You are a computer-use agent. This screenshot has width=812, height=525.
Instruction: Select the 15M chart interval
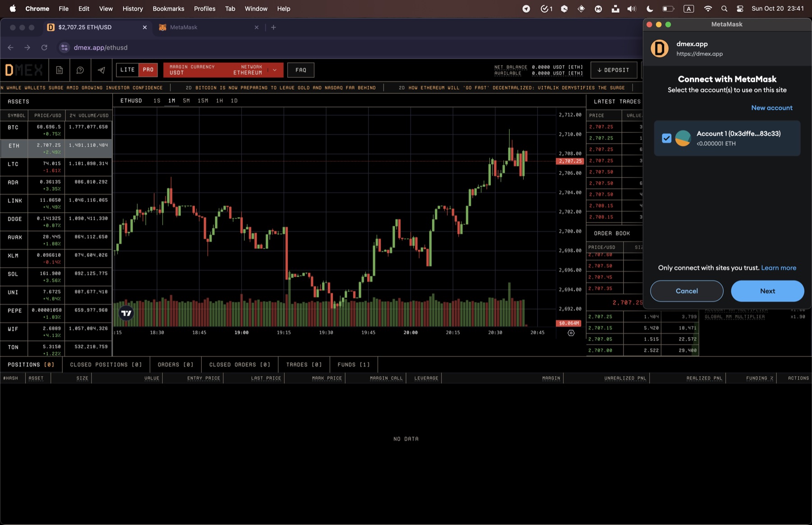[203, 101]
